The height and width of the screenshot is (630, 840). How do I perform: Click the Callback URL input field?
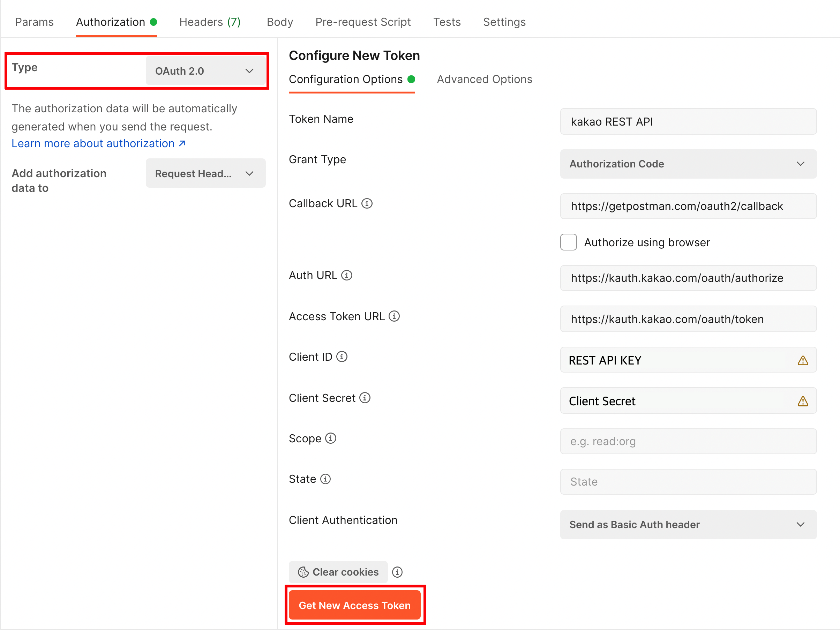click(x=688, y=206)
